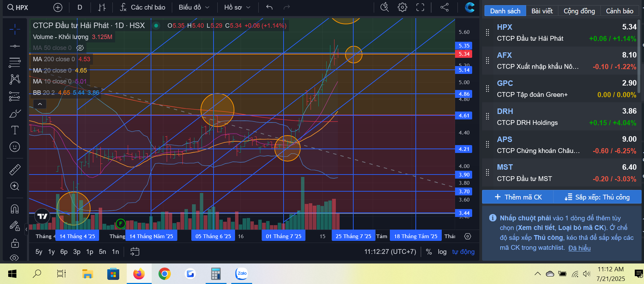Open the time axis settings gear
This screenshot has height=284, width=644.
coord(468,236)
